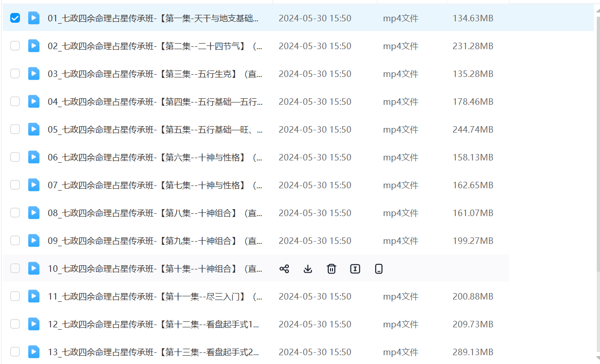Click the video icon of file 05
This screenshot has height=364, width=600.
[x=34, y=129]
